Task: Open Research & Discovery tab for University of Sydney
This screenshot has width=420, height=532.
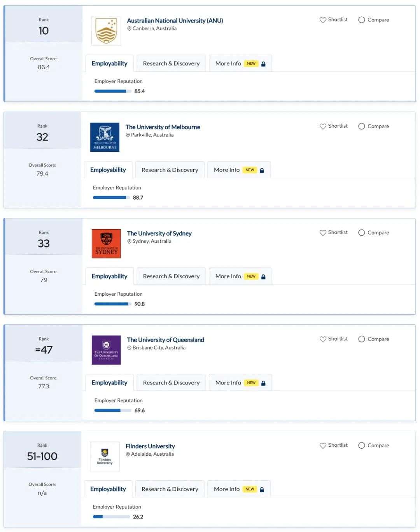Action: click(x=171, y=276)
